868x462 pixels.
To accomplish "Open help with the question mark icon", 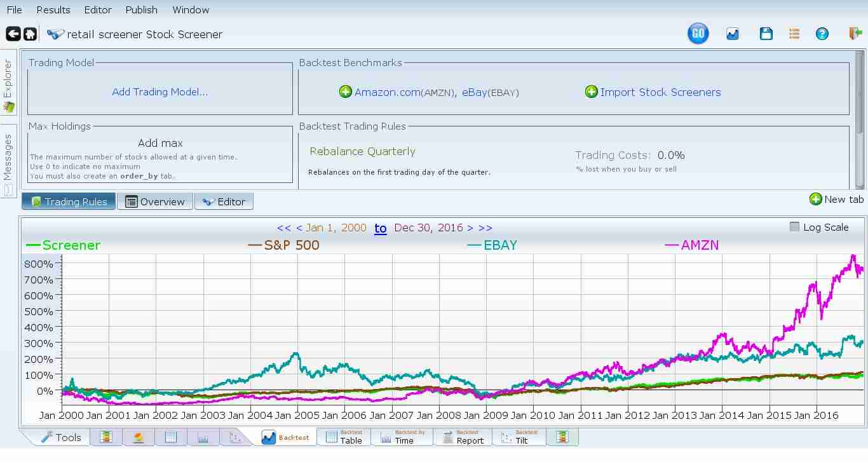I will 822,34.
